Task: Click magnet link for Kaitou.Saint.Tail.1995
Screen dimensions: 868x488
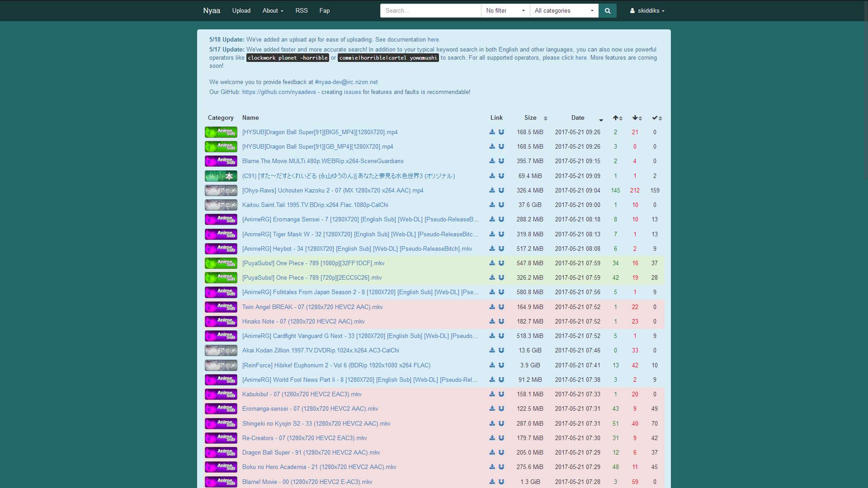Action: (501, 205)
